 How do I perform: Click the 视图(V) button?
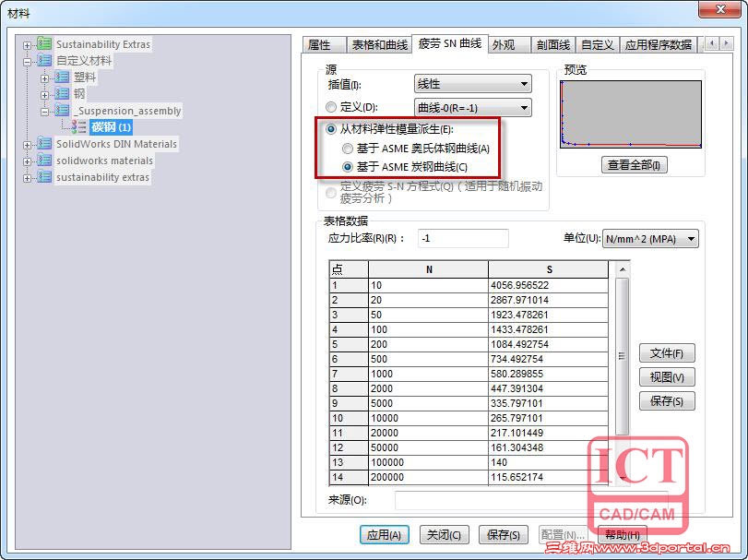click(667, 377)
